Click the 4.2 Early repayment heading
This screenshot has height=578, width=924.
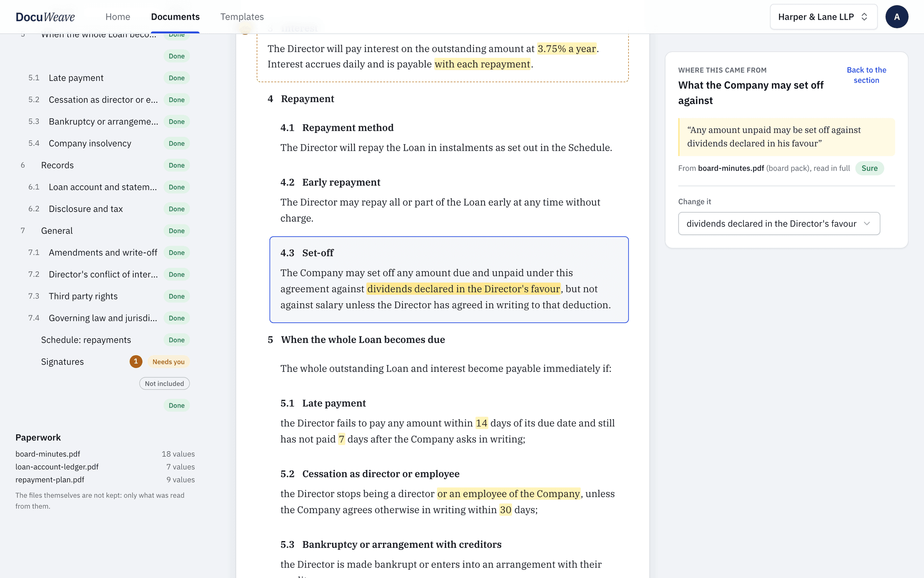pos(330,182)
